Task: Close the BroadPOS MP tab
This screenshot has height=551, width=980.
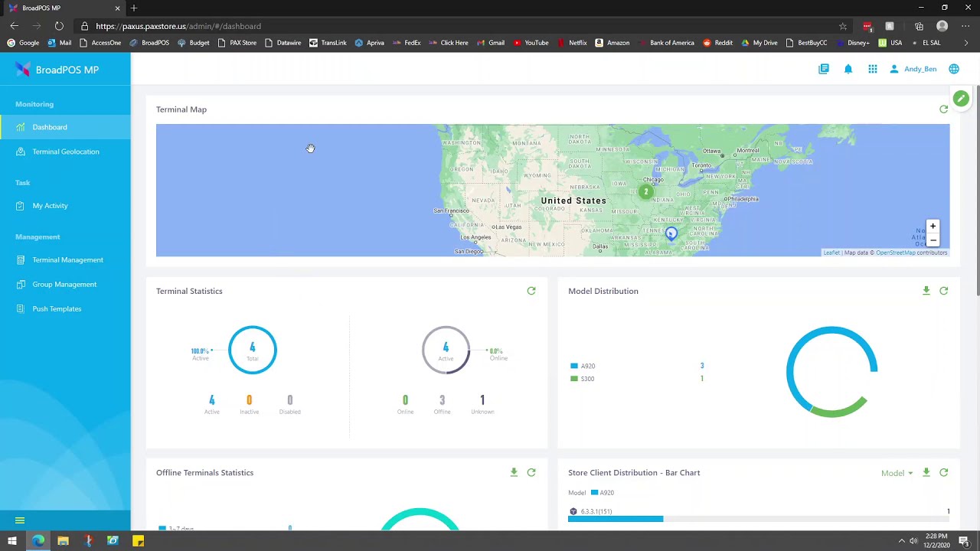Action: click(117, 8)
